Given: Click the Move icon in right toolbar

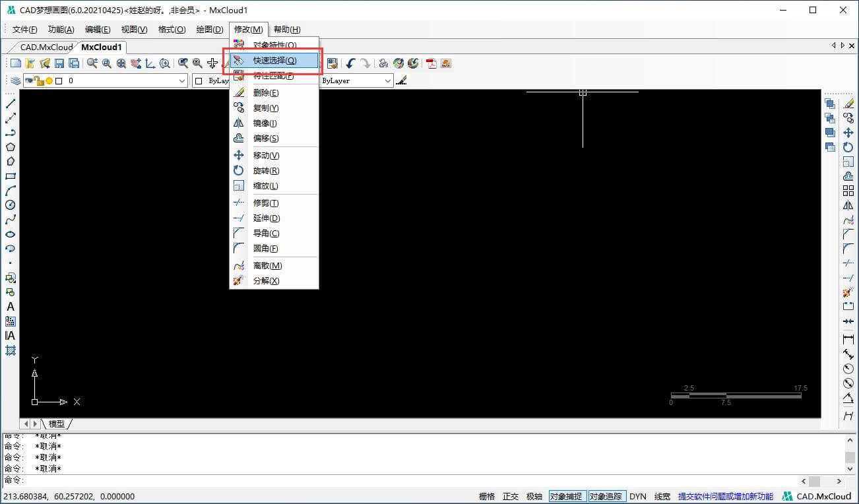Looking at the screenshot, I should tap(848, 133).
